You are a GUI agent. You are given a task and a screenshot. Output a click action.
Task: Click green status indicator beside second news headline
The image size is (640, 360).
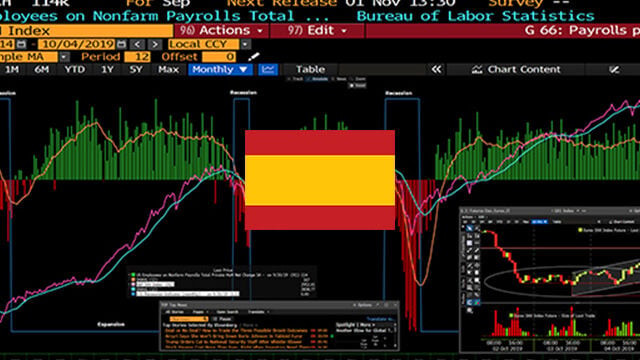coord(332,336)
